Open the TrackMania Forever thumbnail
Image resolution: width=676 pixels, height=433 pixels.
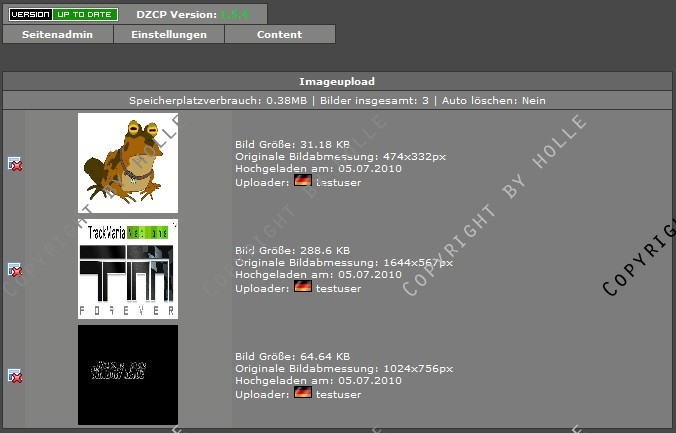(x=128, y=269)
